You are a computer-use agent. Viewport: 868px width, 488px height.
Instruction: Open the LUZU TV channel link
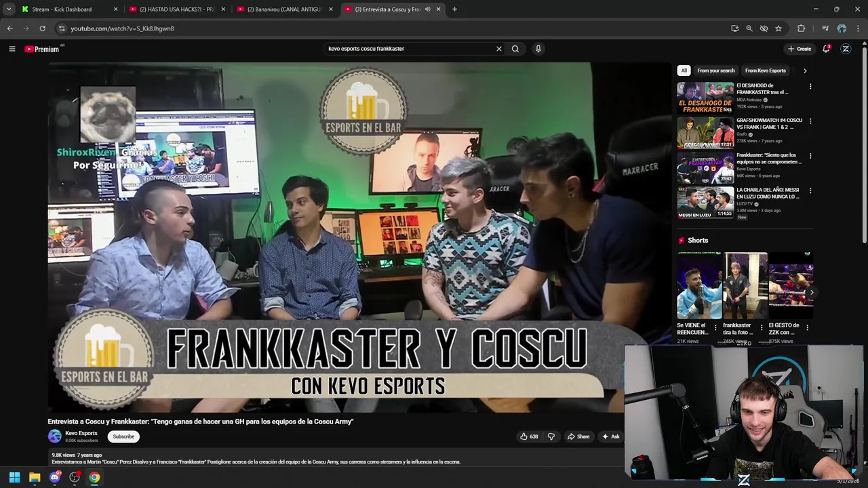pos(745,203)
